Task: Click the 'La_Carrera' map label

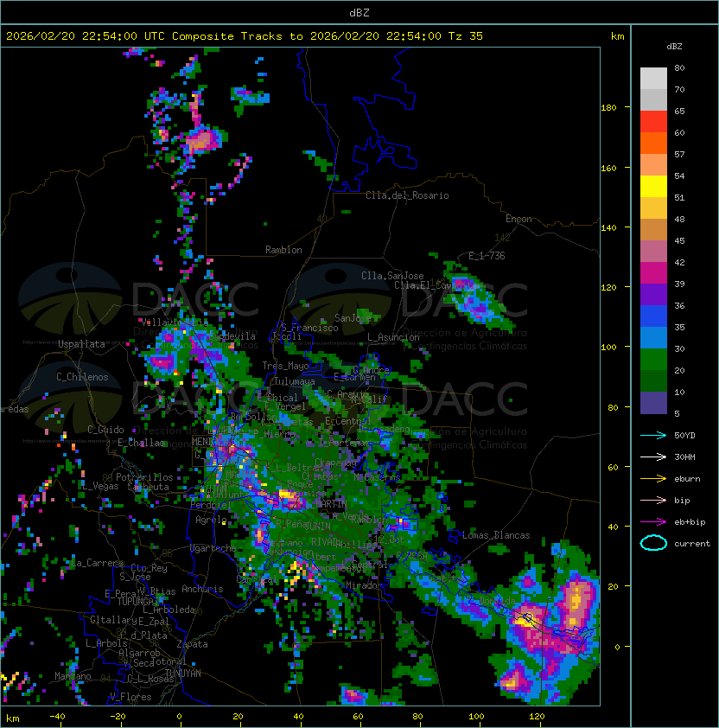Action: pyautogui.click(x=97, y=563)
